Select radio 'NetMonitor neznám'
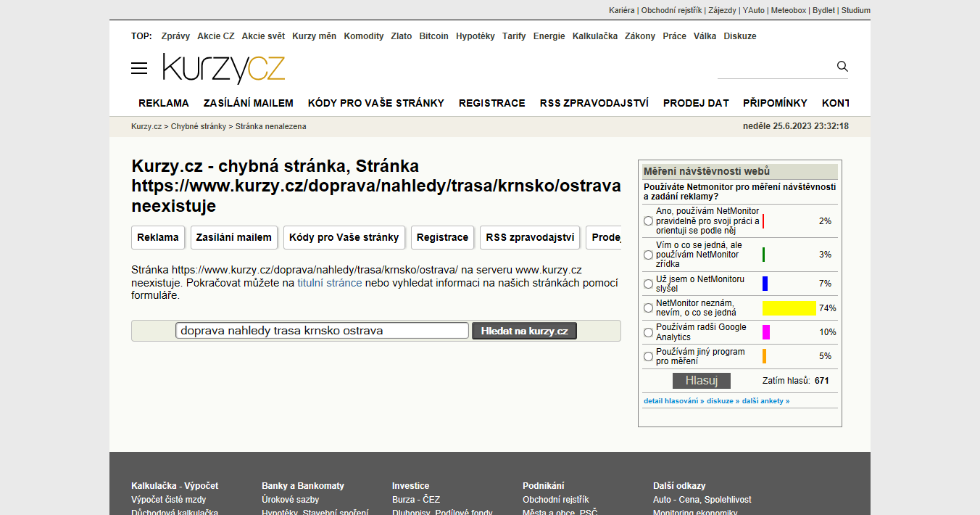Viewport: 980px width, 515px height. [x=648, y=308]
